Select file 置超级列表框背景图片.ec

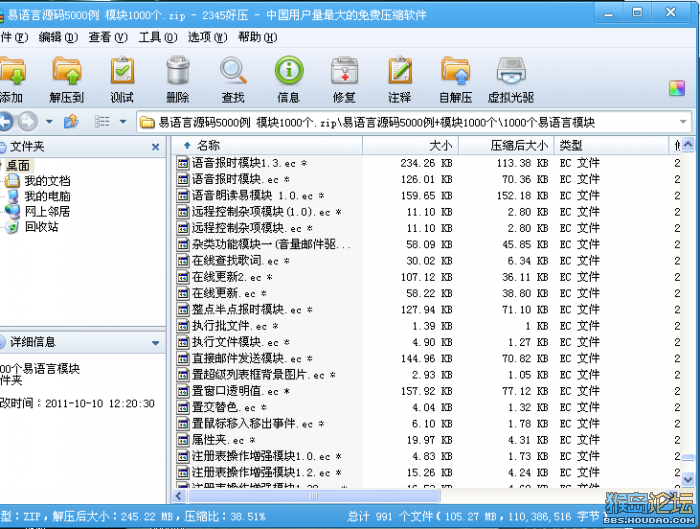pos(264,375)
